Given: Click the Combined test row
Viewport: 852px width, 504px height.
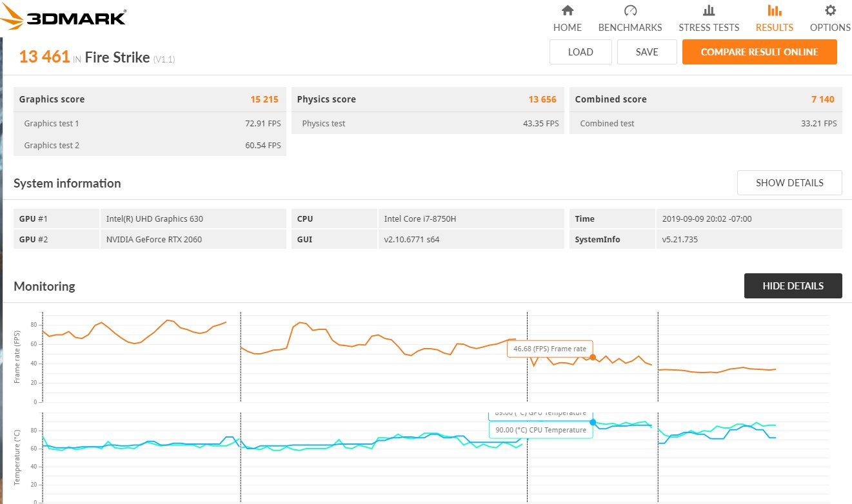Looking at the screenshot, I should (x=706, y=123).
